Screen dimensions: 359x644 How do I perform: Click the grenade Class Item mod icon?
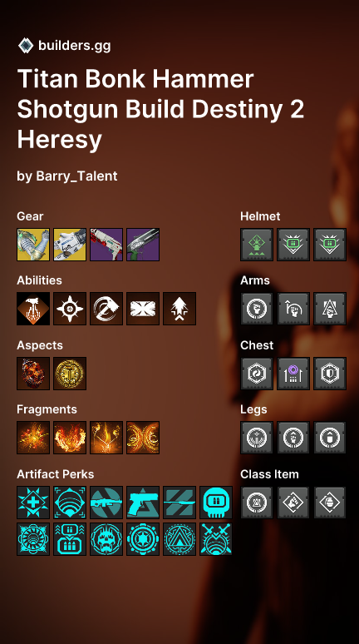coord(330,503)
